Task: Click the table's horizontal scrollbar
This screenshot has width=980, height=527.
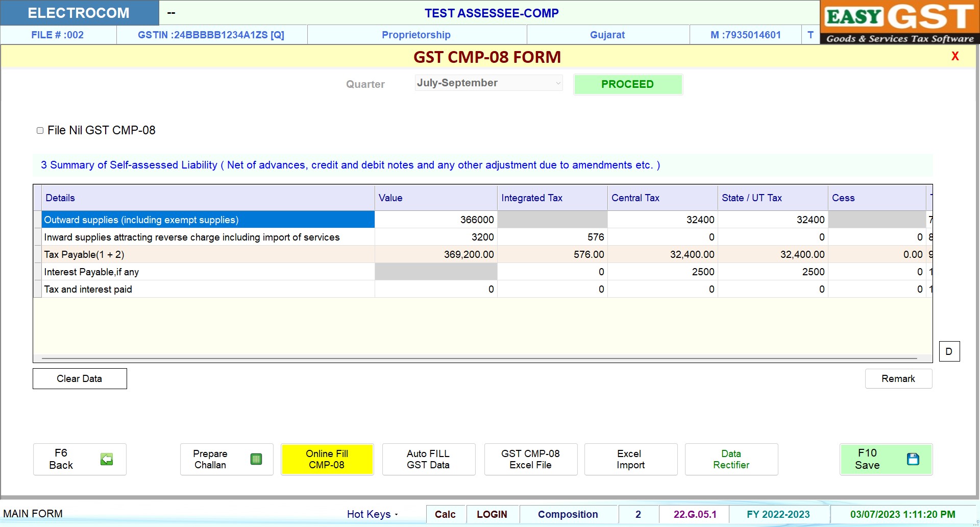Action: 480,358
